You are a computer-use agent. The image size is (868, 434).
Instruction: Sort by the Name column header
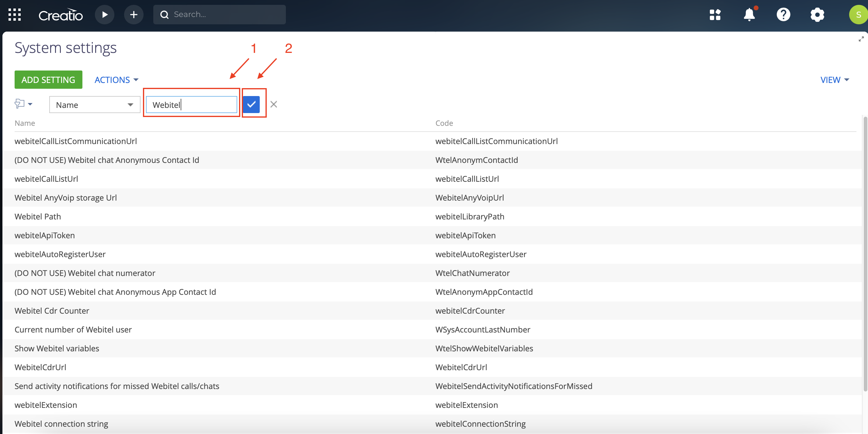[x=25, y=123]
